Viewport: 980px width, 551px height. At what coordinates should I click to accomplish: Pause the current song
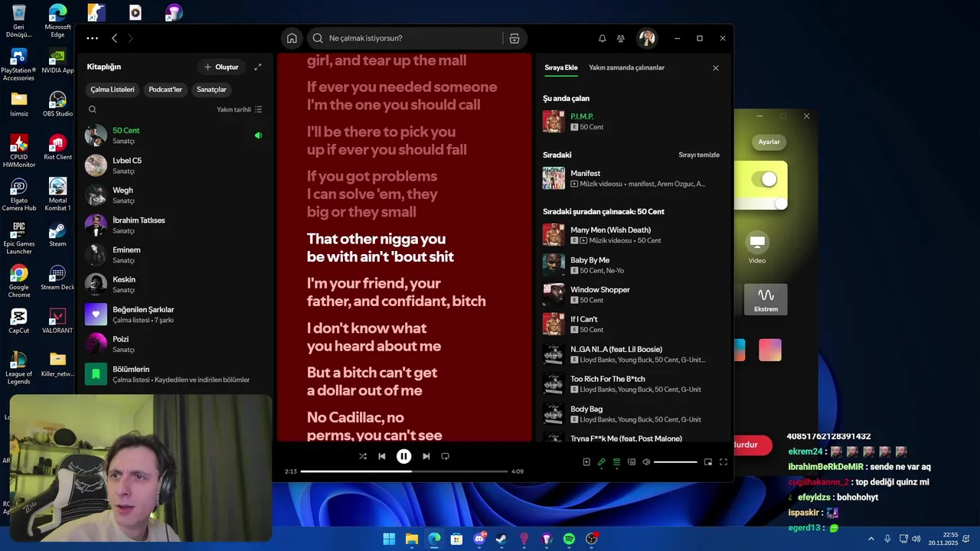403,456
